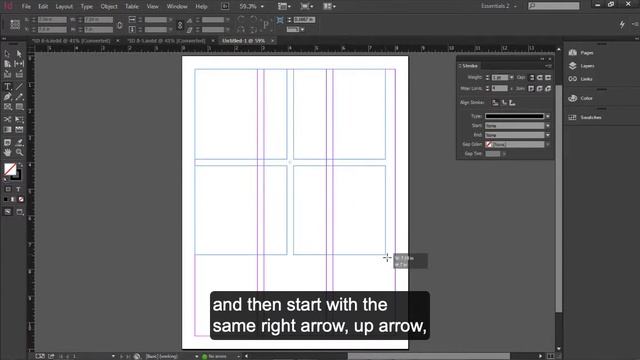This screenshot has height=360, width=640.
Task: Open the Screen Mode dropdown
Action: (x=307, y=7)
